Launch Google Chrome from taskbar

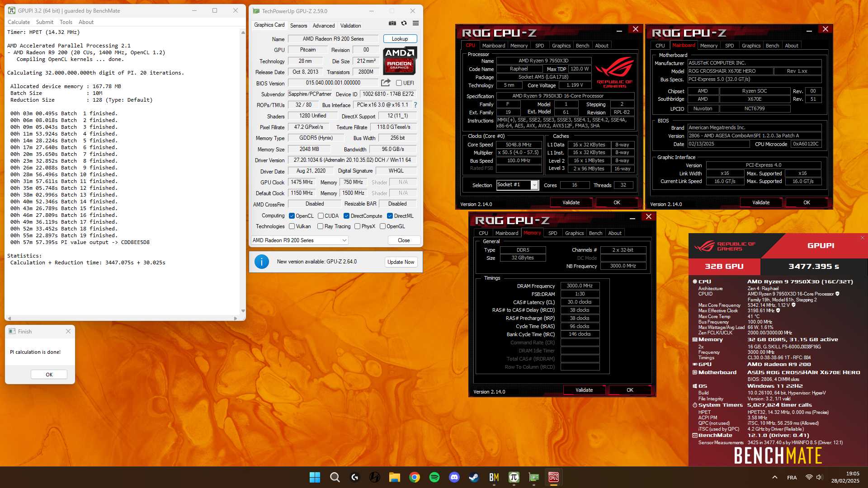(x=414, y=477)
